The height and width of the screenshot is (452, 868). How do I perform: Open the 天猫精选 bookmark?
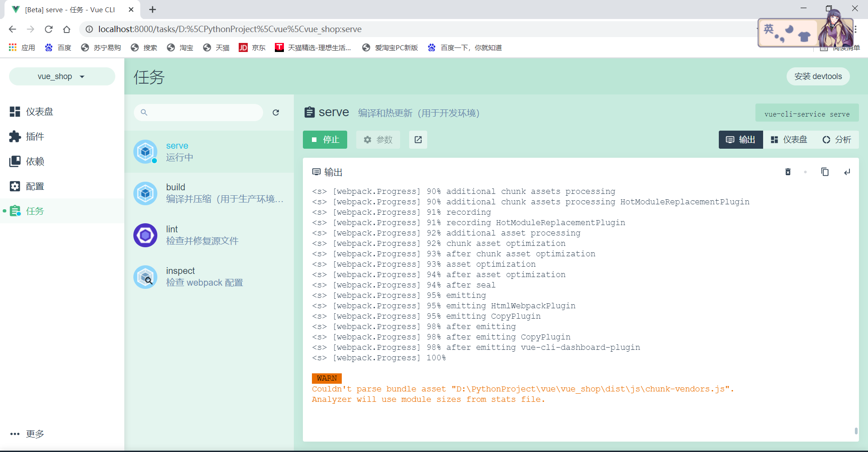(x=313, y=47)
